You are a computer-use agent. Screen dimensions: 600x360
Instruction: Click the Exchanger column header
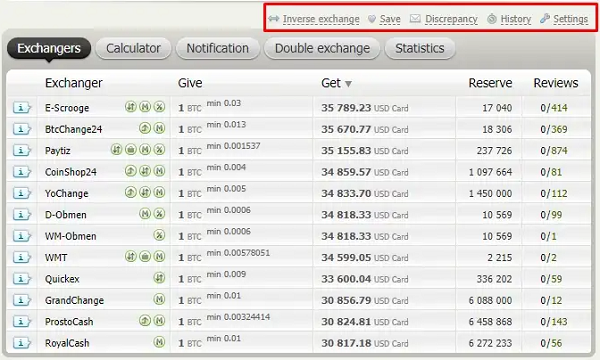tap(74, 83)
